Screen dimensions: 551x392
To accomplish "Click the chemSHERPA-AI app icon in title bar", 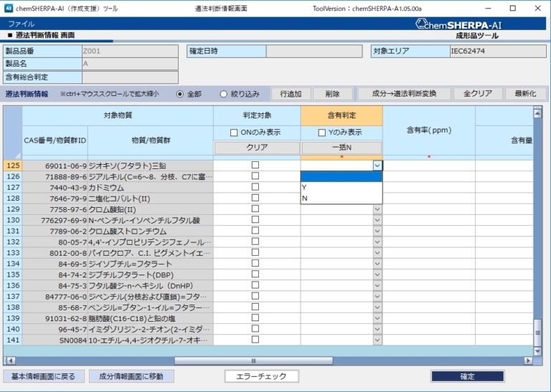I will 9,8.
